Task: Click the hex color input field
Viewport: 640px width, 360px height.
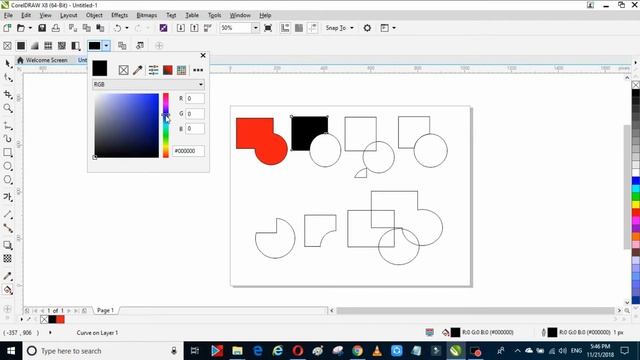Action: 188,151
